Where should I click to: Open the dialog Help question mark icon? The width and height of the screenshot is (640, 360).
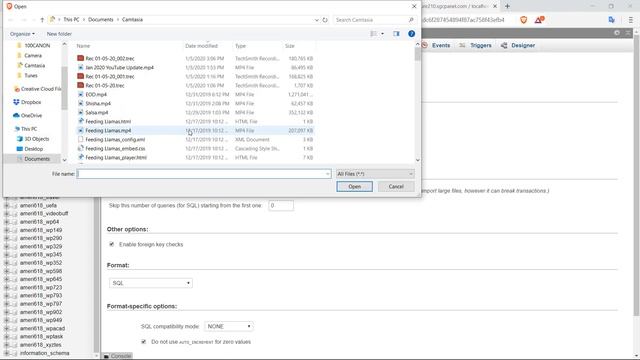pyautogui.click(x=411, y=34)
